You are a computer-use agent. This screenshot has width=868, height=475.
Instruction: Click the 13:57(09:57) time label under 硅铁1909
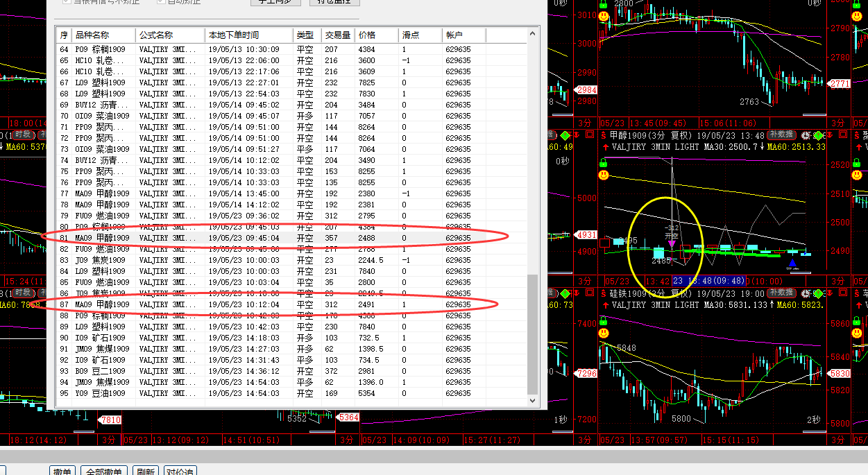658,440
